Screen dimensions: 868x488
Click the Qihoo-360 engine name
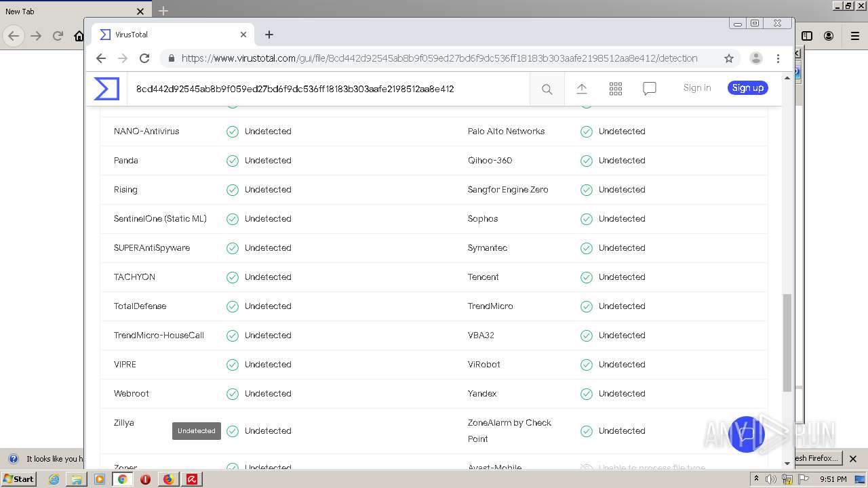pos(490,161)
